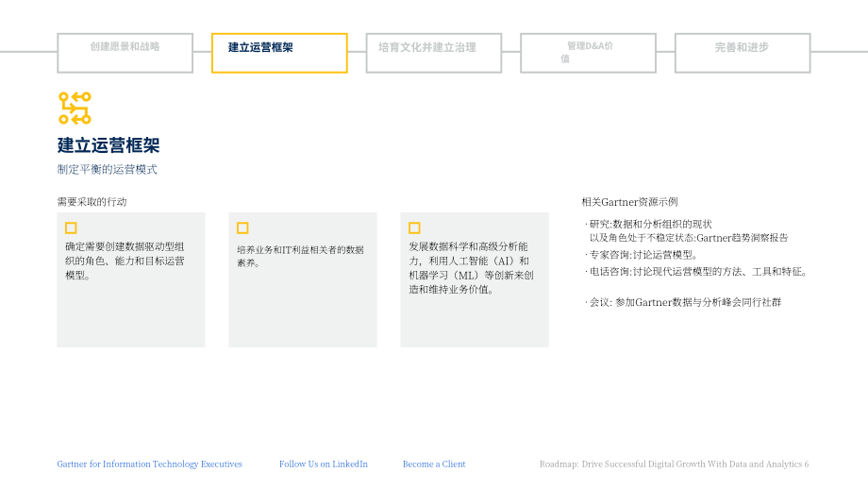Click the line 以及角色处于不稳定状态:Gartner趋势洞察报告
Image resolution: width=868 pixels, height=489 pixels.
click(689, 238)
